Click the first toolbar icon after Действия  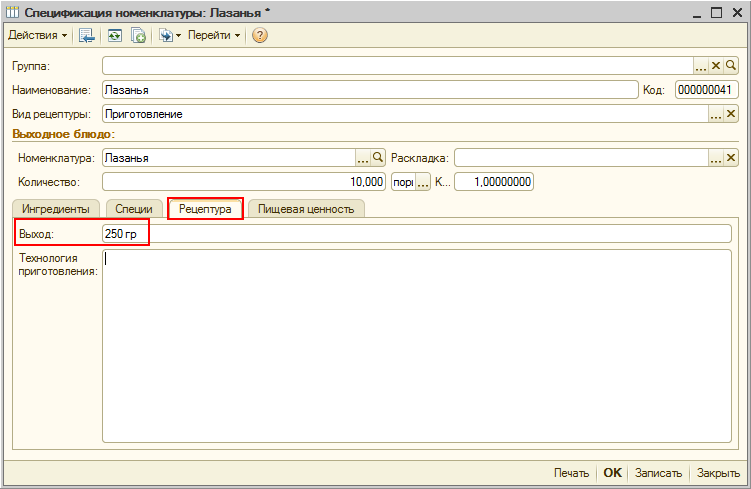[x=87, y=35]
